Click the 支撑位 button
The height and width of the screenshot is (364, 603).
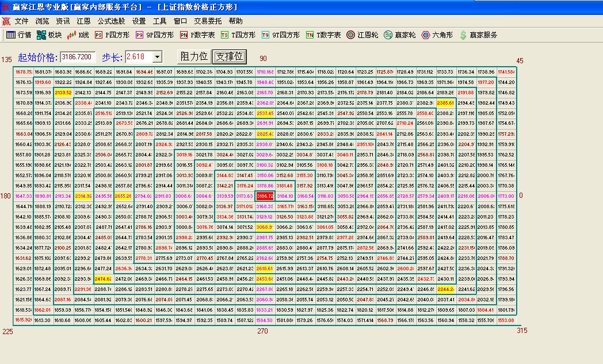pos(230,56)
